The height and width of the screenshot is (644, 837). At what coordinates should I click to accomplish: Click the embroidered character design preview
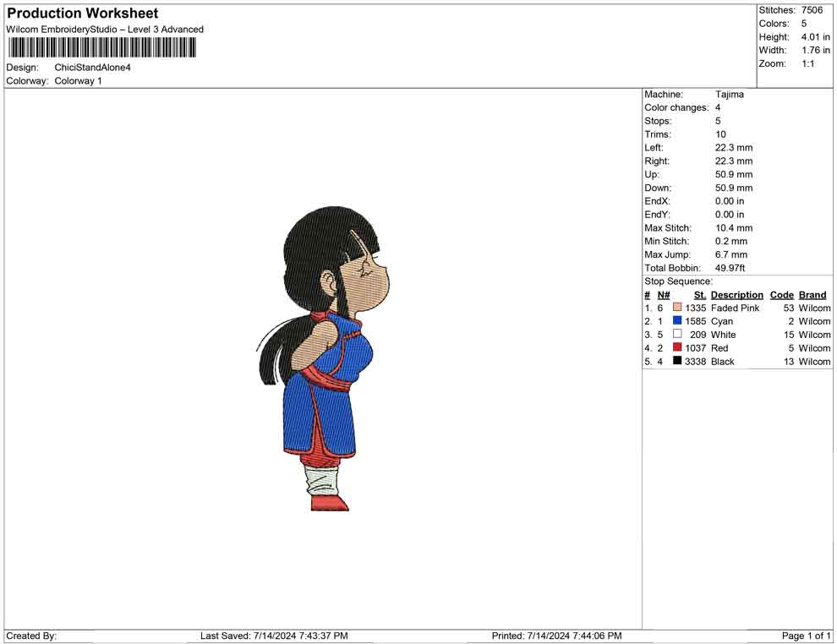(324, 358)
